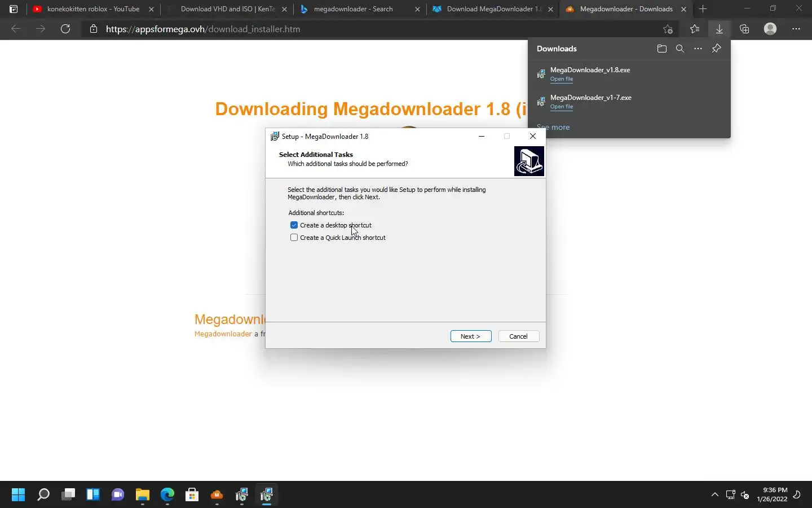The image size is (812, 508).
Task: Refresh the current page
Action: pyautogui.click(x=65, y=29)
